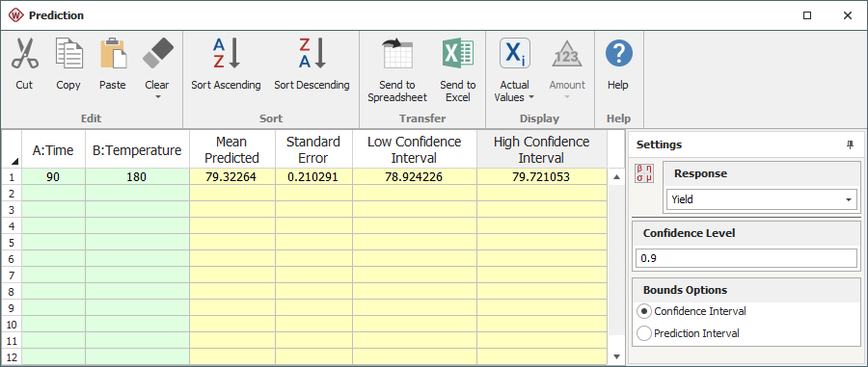Click the High Confidence Interval column header
Image resolution: width=868 pixels, height=367 pixels.
coord(541,149)
